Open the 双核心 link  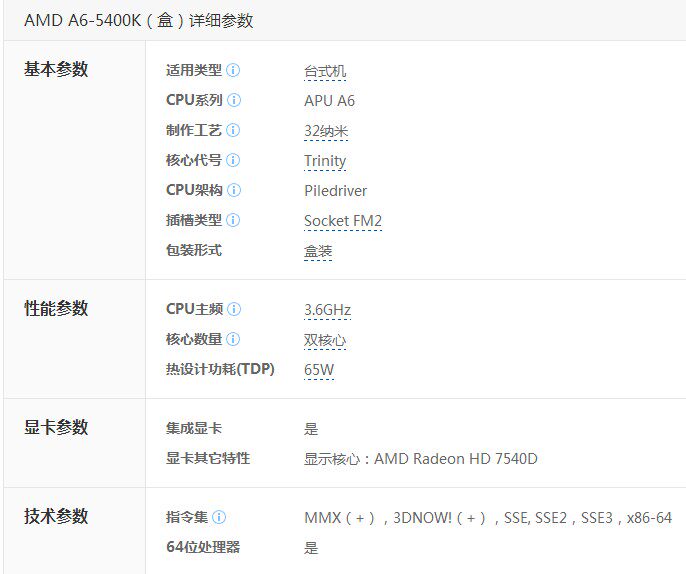click(x=325, y=340)
